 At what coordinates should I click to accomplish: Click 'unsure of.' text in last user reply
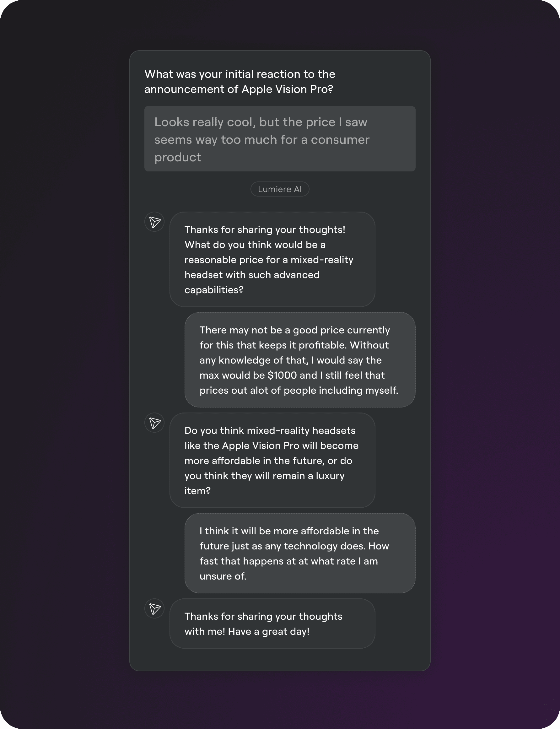223,576
